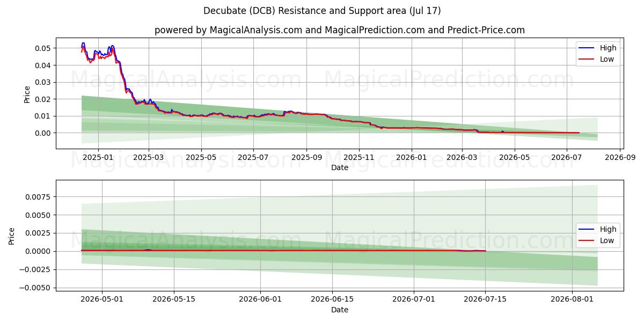
Task: Click the '2025-09' x-axis tick label
Action: (306, 157)
